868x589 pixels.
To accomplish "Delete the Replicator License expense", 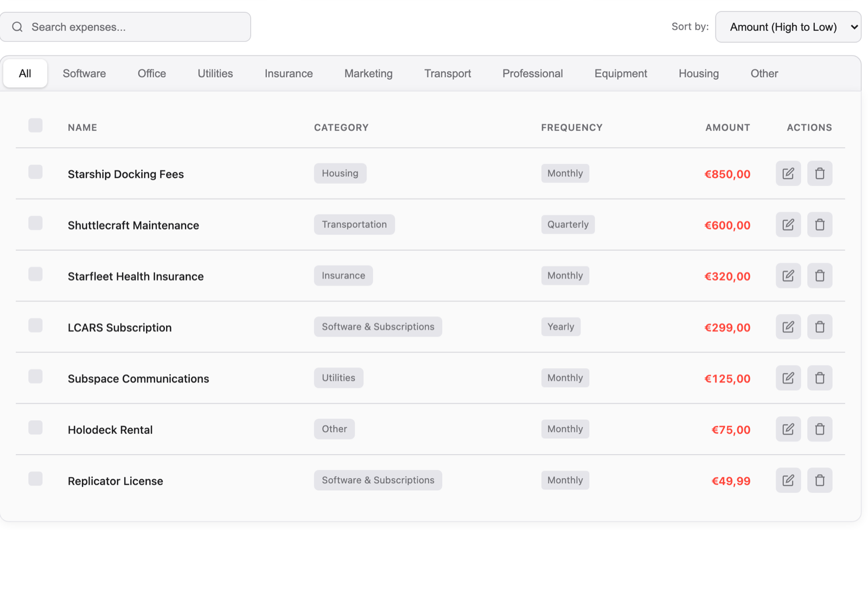I will 819,480.
